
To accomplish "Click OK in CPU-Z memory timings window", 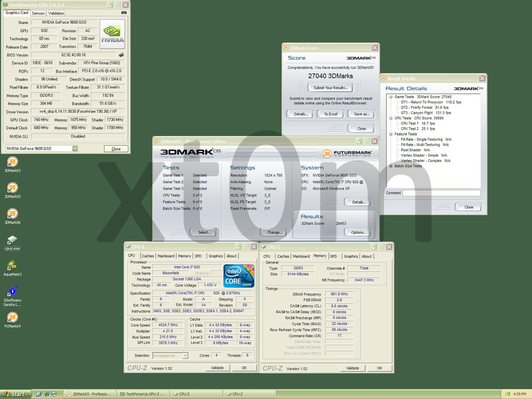I will (x=379, y=368).
